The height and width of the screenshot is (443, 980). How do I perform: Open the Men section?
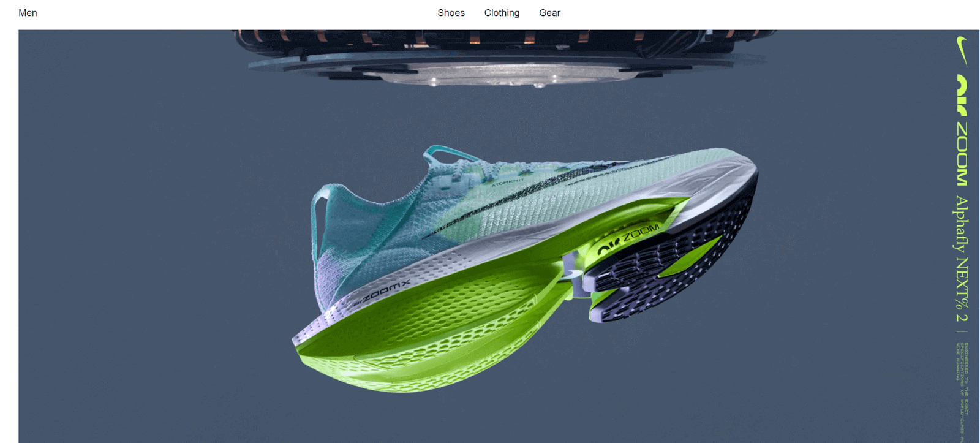(x=28, y=13)
